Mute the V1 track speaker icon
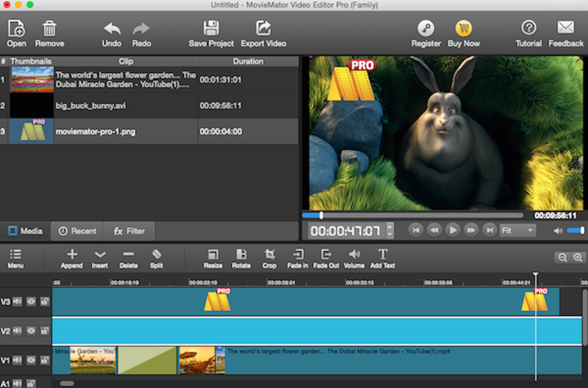This screenshot has height=388, width=588. [x=17, y=359]
